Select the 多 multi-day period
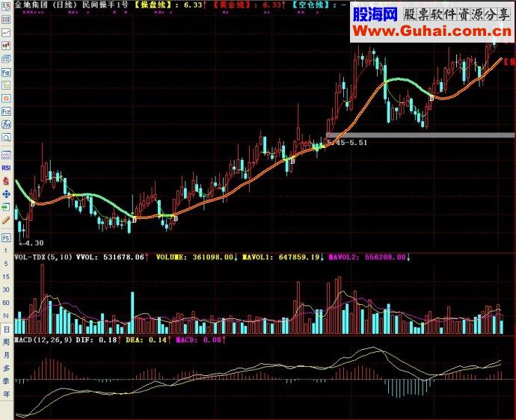 [6, 368]
